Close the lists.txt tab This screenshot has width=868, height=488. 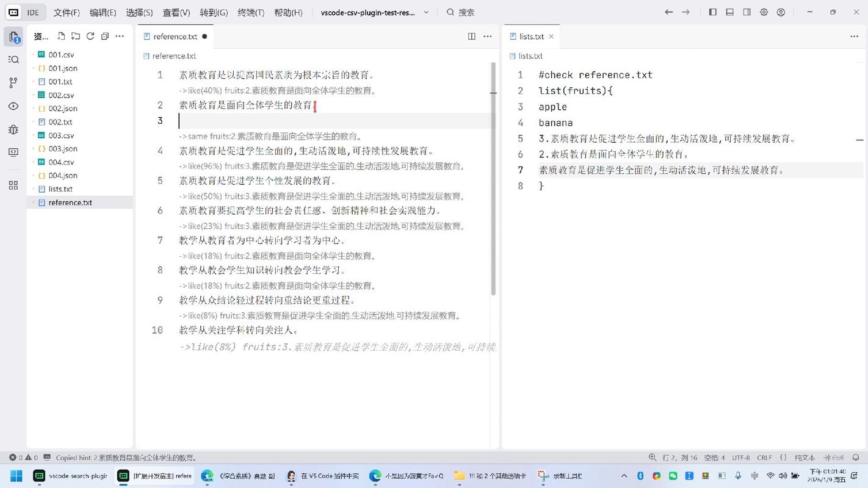pos(551,37)
